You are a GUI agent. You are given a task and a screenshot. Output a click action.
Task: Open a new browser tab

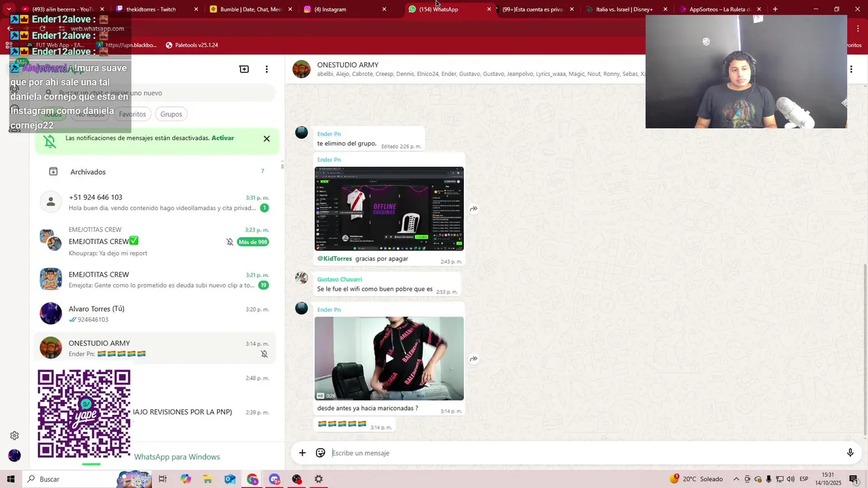pyautogui.click(x=775, y=9)
